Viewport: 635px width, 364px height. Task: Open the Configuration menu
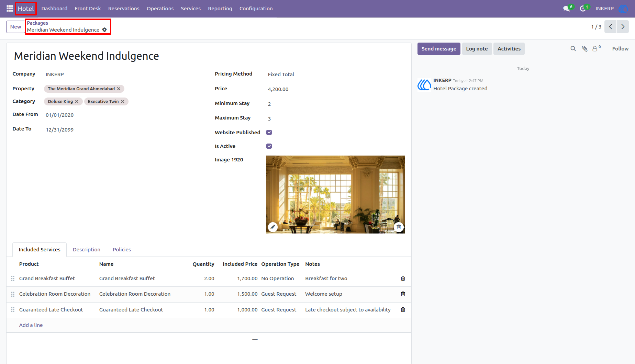(256, 9)
